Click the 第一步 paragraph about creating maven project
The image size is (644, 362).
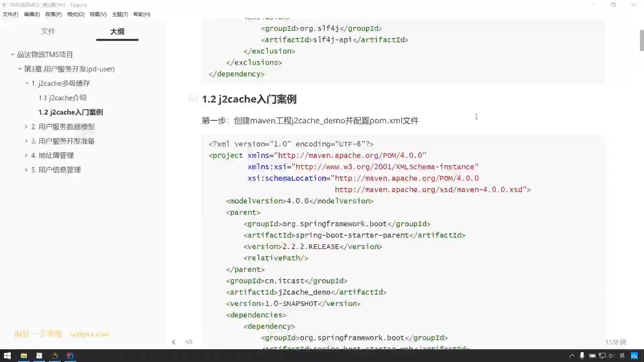click(310, 120)
